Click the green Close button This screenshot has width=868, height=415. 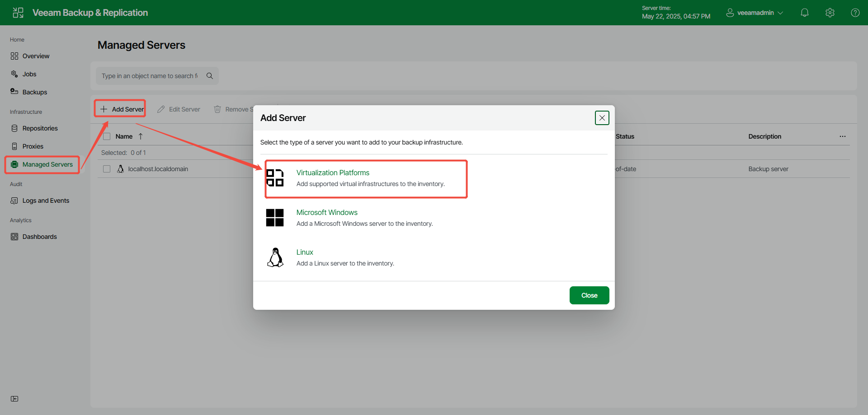590,295
